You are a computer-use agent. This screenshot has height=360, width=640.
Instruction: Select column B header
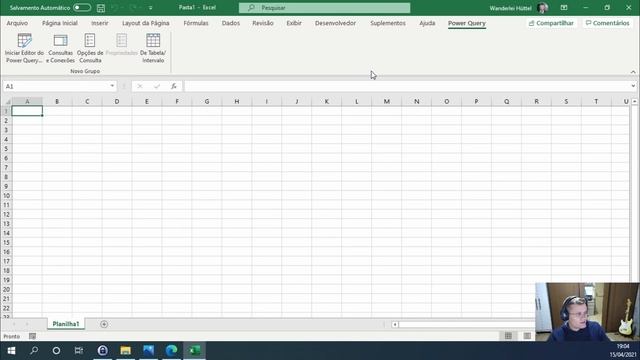(57, 101)
